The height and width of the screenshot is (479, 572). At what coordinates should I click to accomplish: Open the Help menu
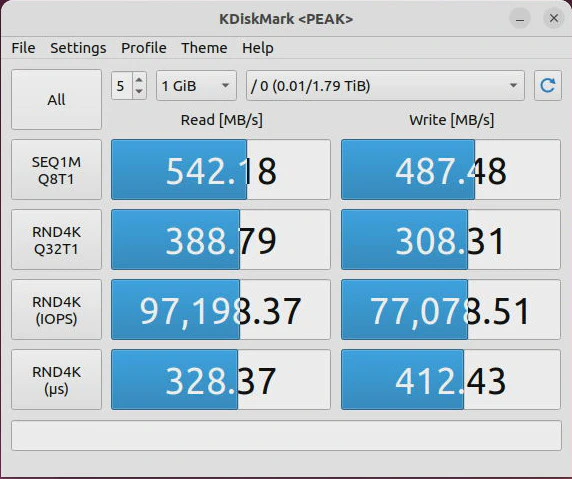tap(258, 48)
